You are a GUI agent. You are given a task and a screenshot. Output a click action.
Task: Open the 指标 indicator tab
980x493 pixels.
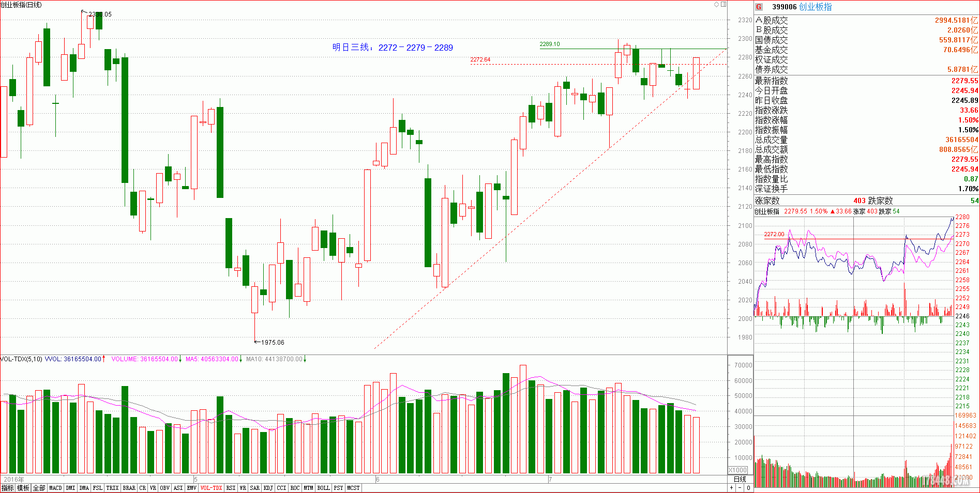(8, 488)
